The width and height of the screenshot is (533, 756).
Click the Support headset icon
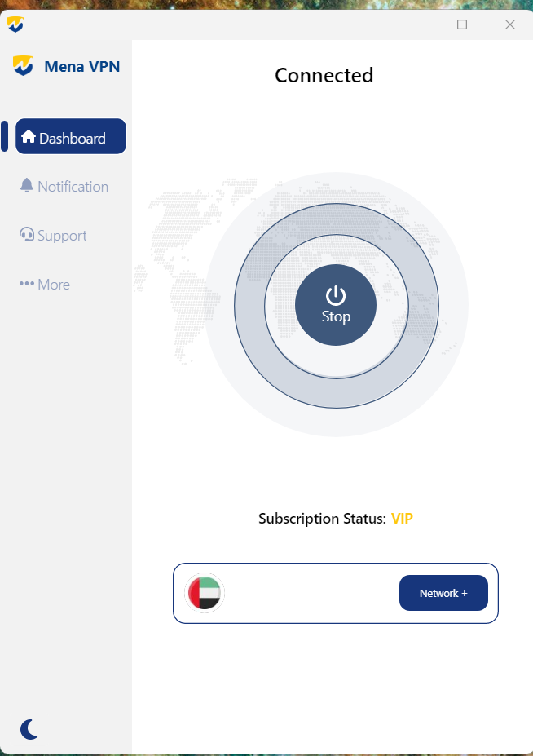click(27, 234)
